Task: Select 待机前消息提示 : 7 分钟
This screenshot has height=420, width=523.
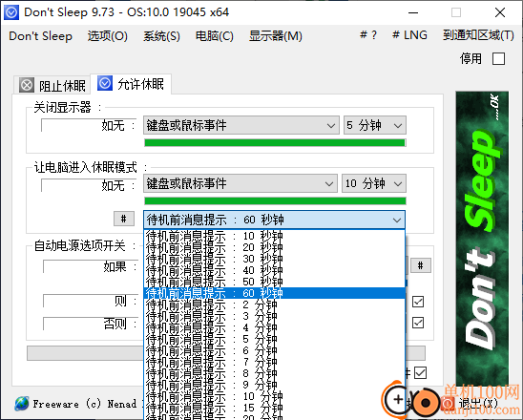Action: pos(274,362)
